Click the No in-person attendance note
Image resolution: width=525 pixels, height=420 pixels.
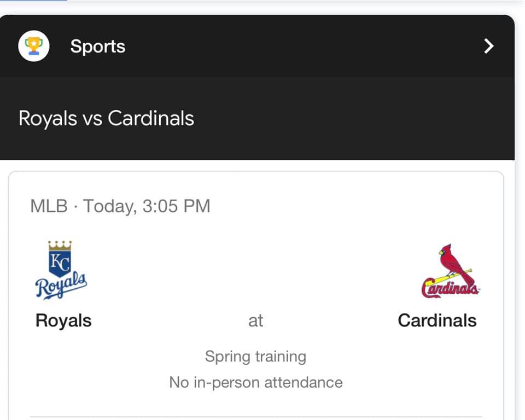256,382
